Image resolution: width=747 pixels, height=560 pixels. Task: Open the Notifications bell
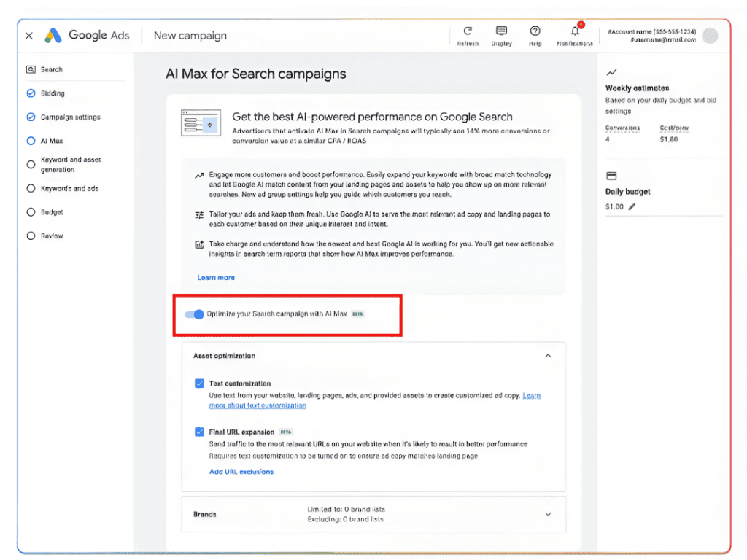point(575,31)
